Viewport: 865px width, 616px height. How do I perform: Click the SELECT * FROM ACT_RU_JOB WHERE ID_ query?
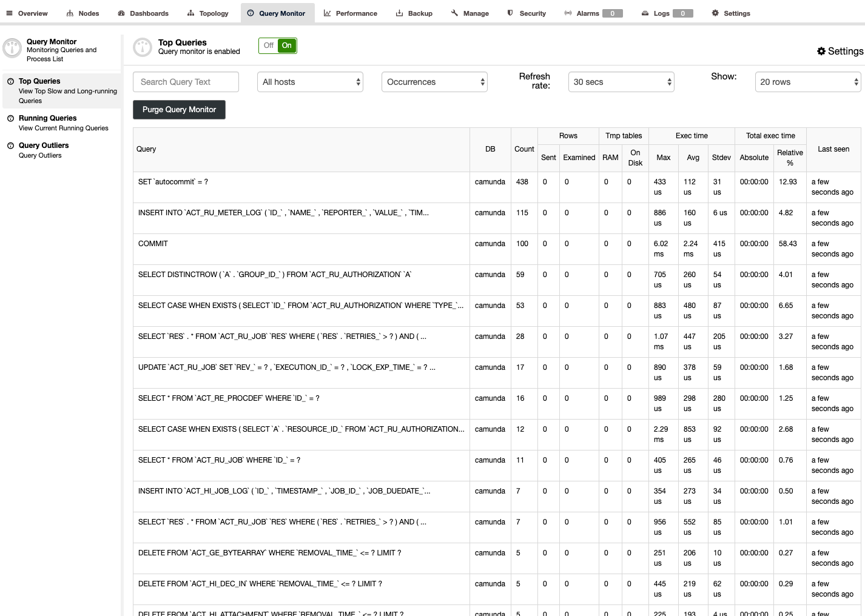[x=220, y=460]
